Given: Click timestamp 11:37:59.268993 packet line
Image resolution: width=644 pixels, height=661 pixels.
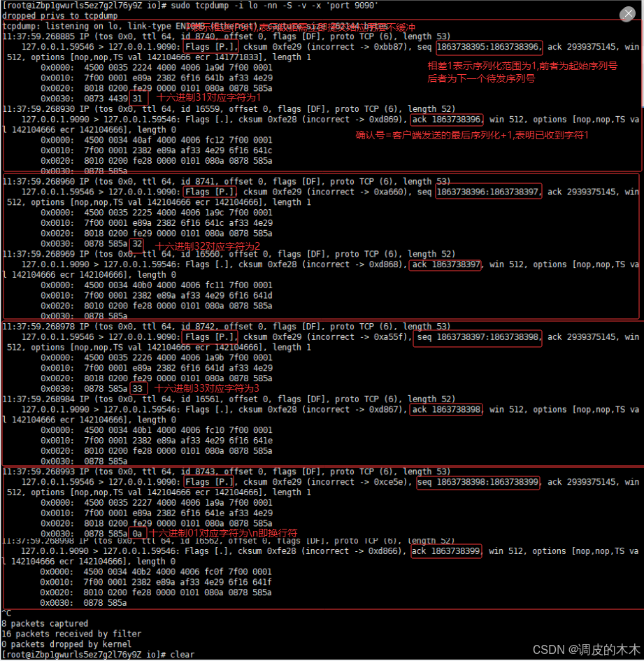Looking at the screenshot, I should click(227, 471).
